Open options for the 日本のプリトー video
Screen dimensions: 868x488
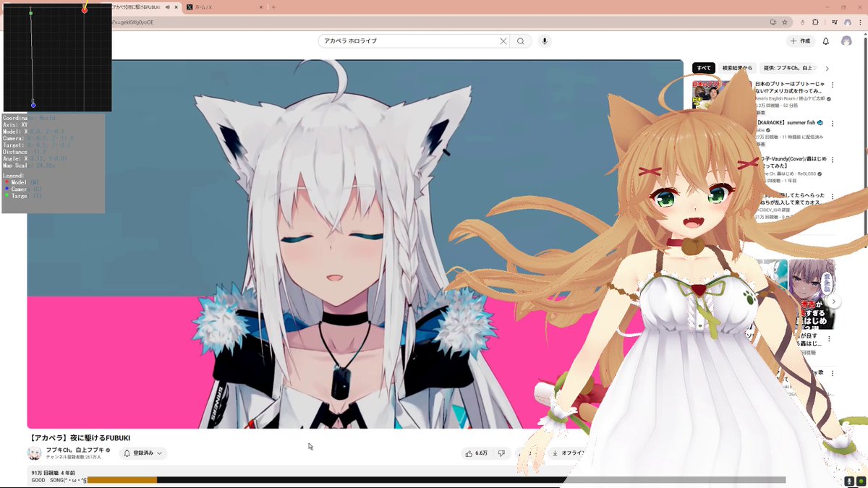[x=833, y=85]
